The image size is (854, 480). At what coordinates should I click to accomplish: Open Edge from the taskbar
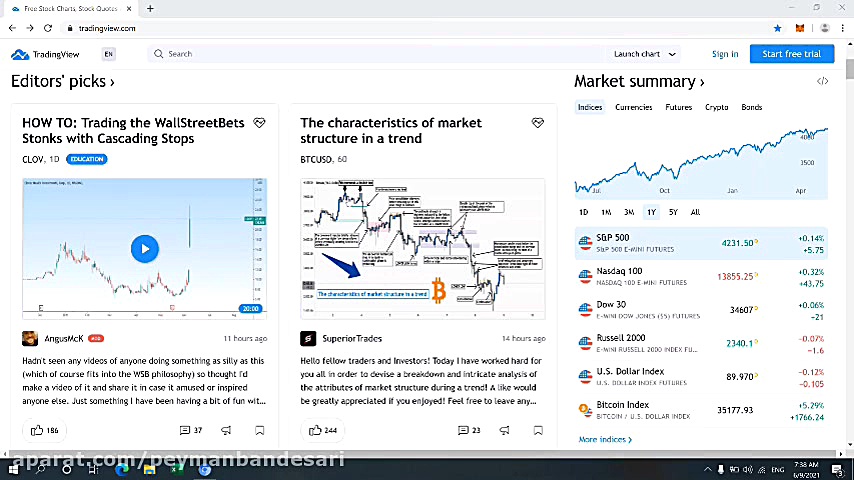pyautogui.click(x=121, y=469)
